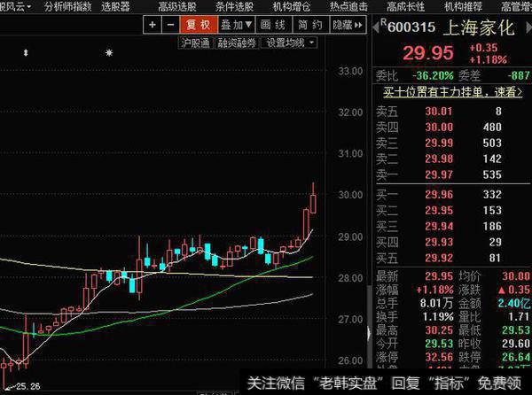Open 分析师指数 menu
532x395 pixels.
(68, 6)
